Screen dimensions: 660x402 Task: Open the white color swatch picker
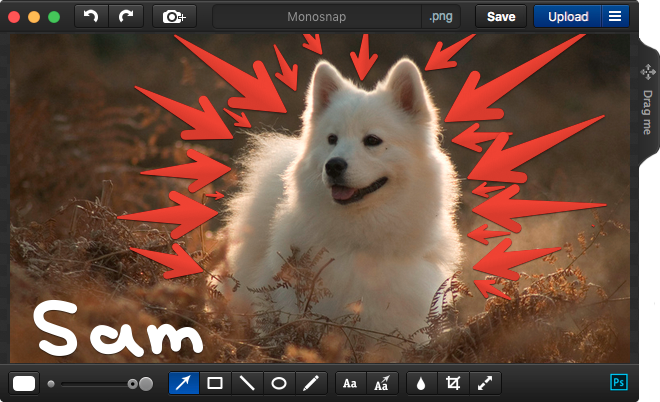(24, 383)
